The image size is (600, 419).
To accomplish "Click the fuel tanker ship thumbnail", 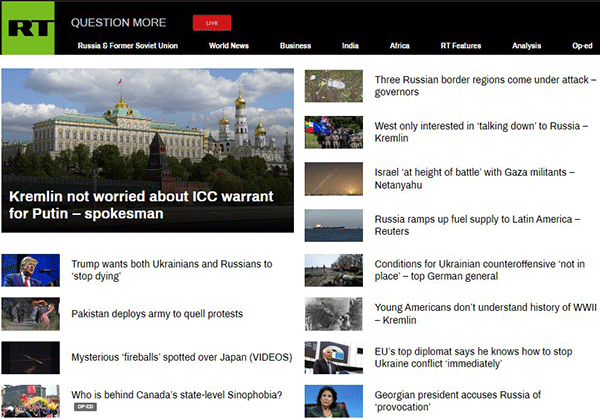I will pos(333,225).
